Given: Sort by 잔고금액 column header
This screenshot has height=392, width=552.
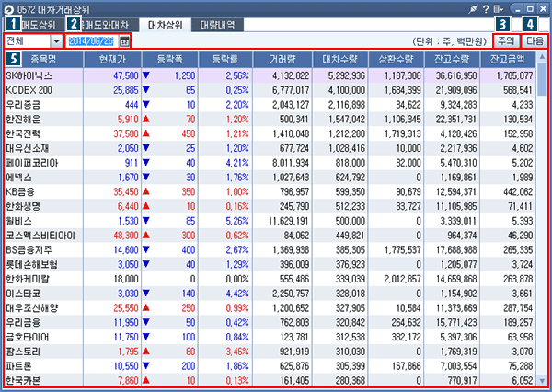Looking at the screenshot, I should (x=508, y=59).
